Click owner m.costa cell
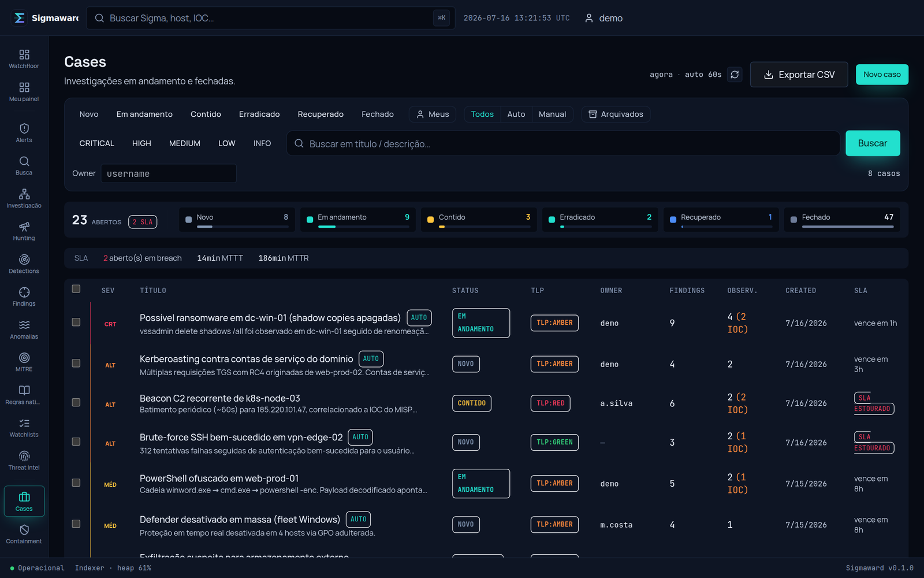 (x=616, y=525)
